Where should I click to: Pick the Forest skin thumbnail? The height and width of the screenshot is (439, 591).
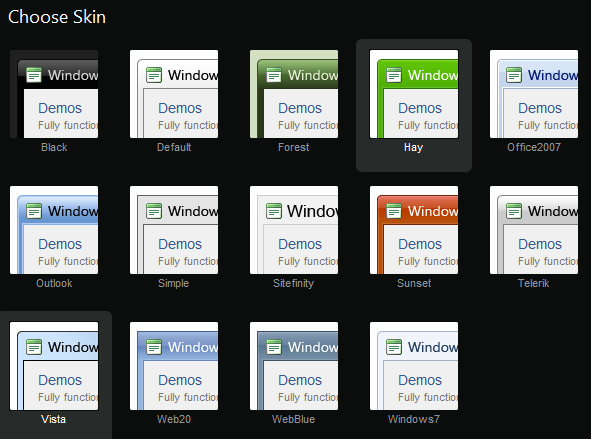[x=294, y=94]
